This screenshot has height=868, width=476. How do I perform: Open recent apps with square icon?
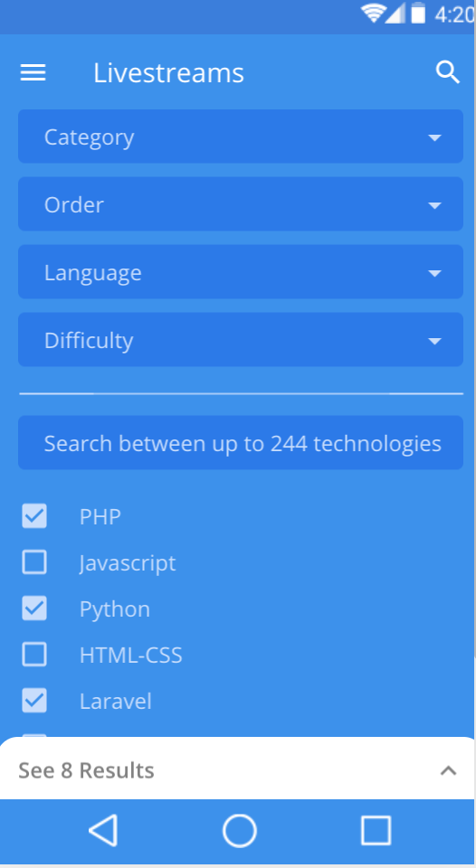[x=376, y=830]
